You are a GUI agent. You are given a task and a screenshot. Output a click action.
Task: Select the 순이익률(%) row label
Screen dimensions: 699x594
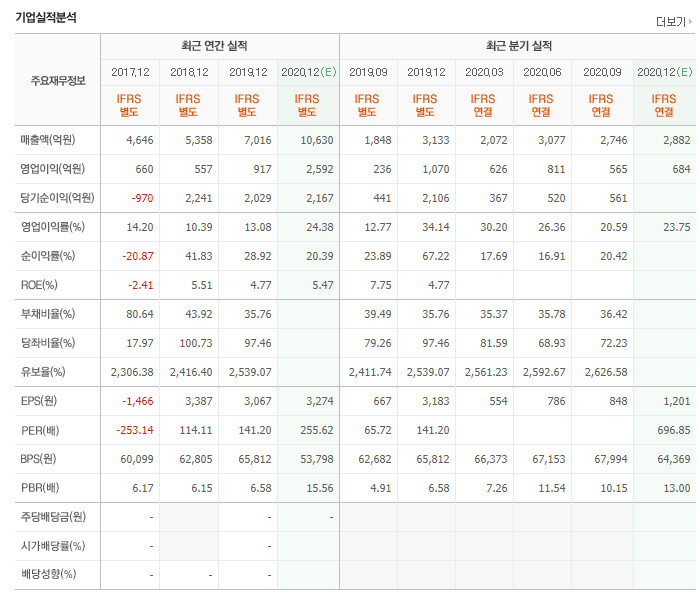pos(48,256)
